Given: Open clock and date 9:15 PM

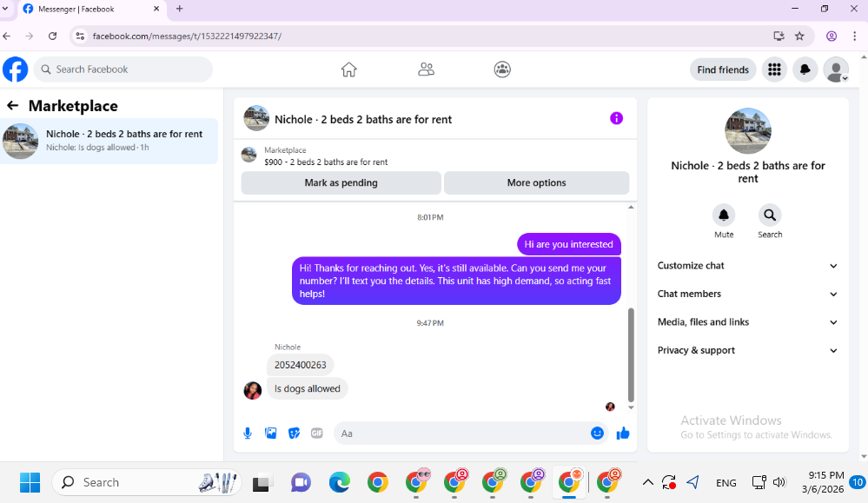Looking at the screenshot, I should (823, 482).
